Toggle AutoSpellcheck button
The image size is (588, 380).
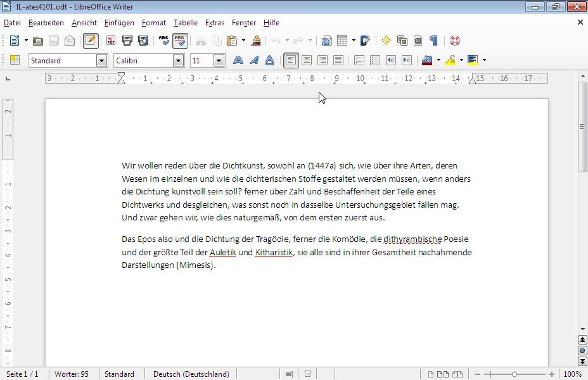[180, 41]
